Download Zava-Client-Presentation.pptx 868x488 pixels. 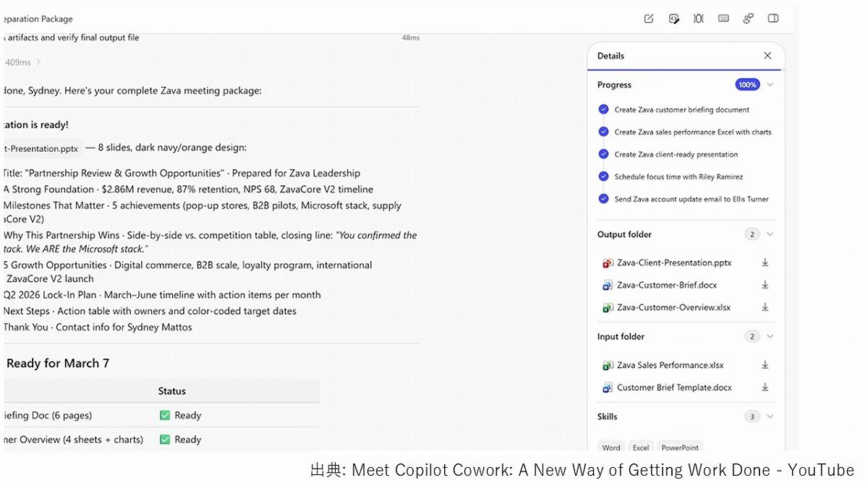point(765,263)
